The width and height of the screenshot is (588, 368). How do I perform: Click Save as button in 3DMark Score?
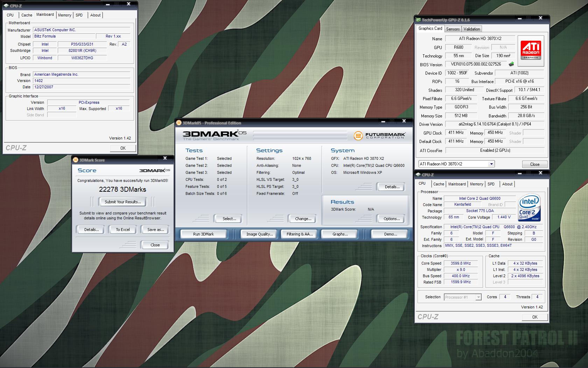pos(155,230)
